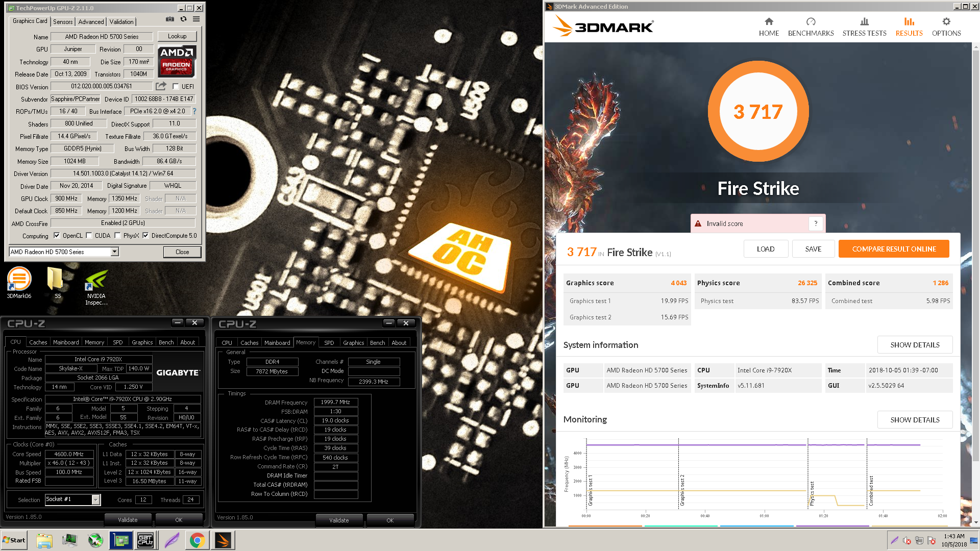Click the 3 717 score circle
The width and height of the screenshot is (980, 551).
pyautogui.click(x=758, y=112)
